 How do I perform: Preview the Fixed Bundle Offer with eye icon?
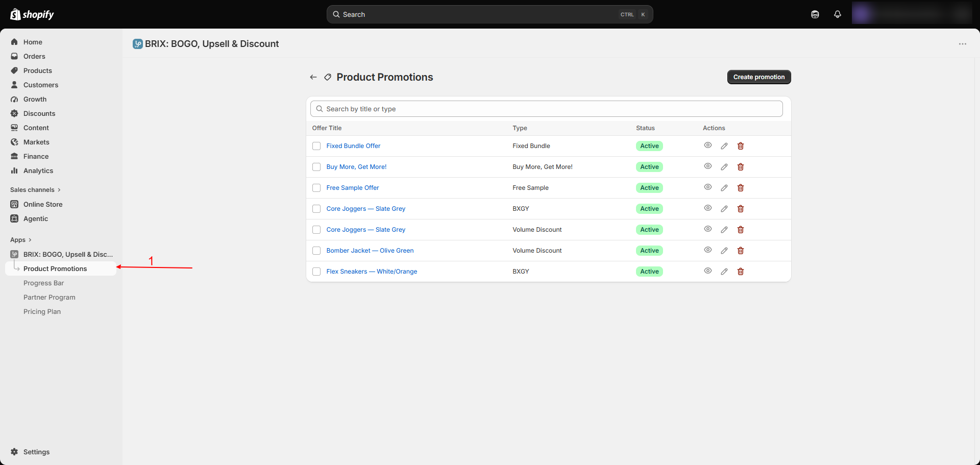708,145
